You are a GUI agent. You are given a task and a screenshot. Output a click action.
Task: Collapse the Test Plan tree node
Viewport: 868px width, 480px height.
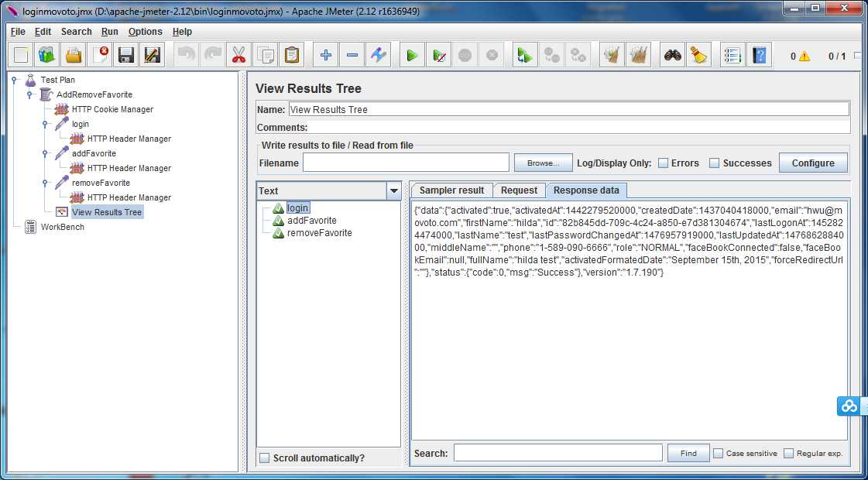coord(15,80)
